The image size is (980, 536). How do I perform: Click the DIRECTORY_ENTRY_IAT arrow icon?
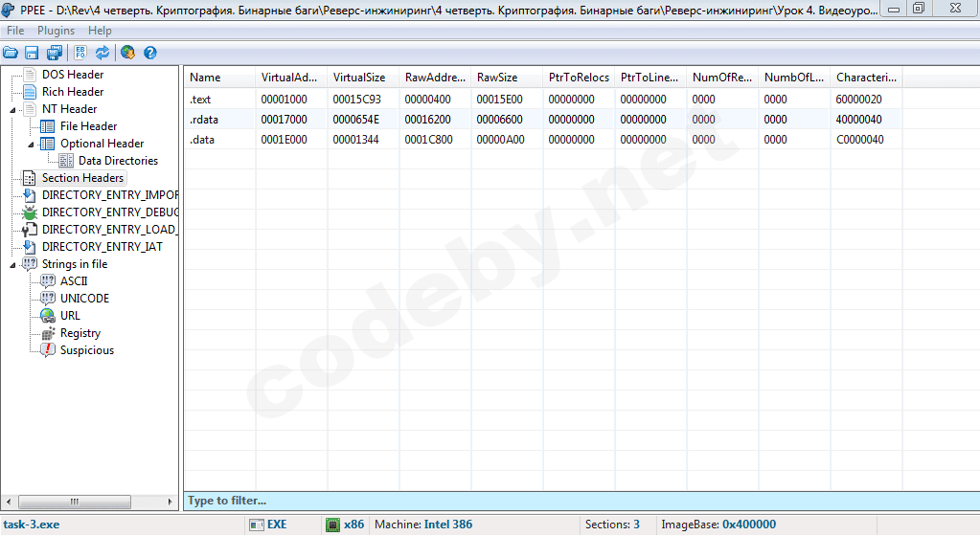(x=30, y=247)
